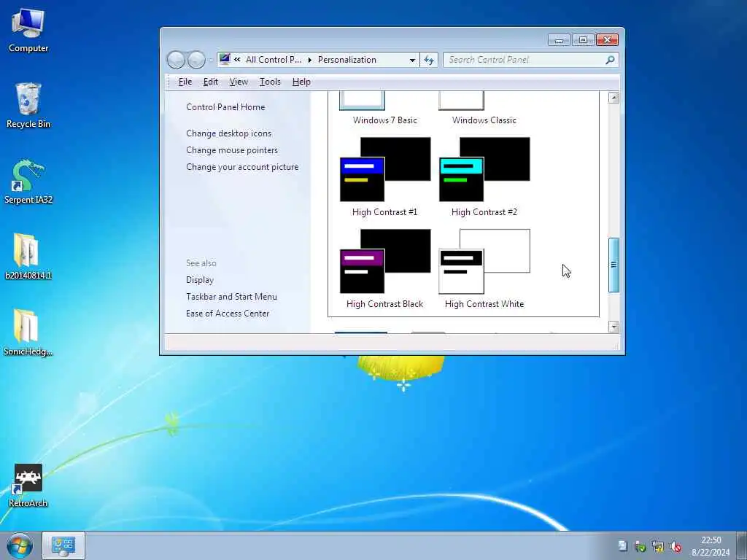Click the Back navigation arrow button
This screenshot has height=560, width=747.
175,60
